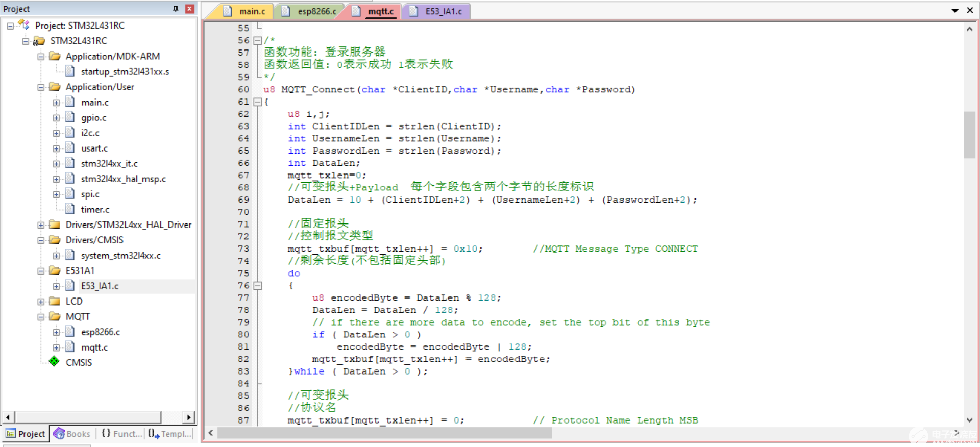Switch to the E53_IA1.c editor tab
The image size is (980, 447).
[437, 11]
